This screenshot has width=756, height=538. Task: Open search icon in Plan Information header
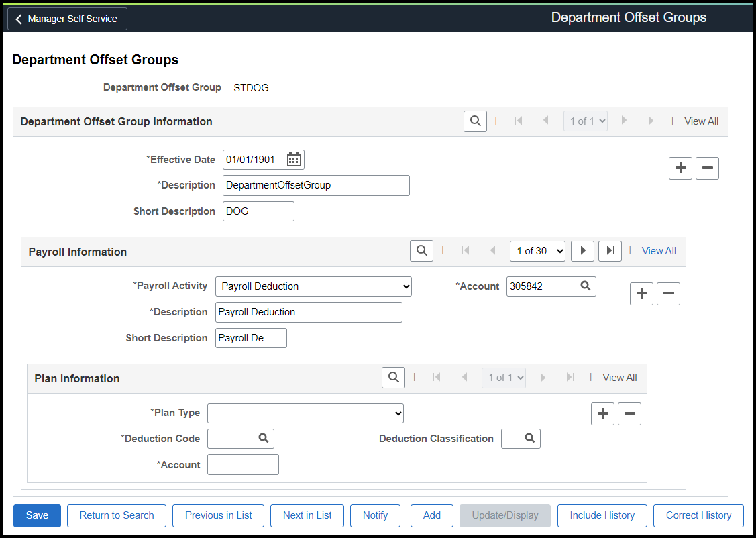click(x=393, y=378)
